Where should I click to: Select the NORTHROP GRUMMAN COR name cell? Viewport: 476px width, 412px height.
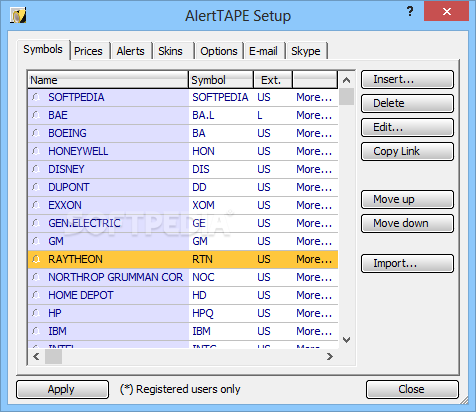point(108,277)
